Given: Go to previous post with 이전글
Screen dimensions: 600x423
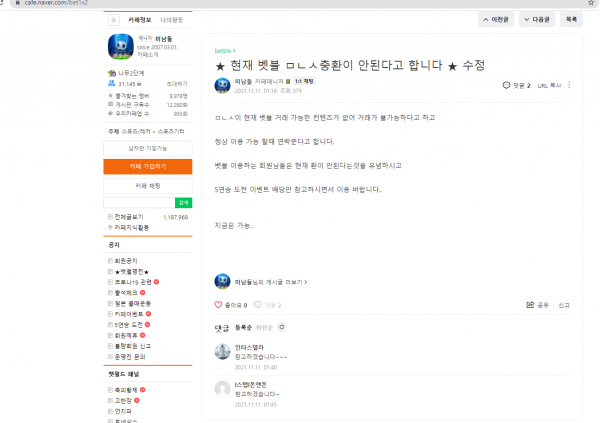Looking at the screenshot, I should tap(496, 20).
